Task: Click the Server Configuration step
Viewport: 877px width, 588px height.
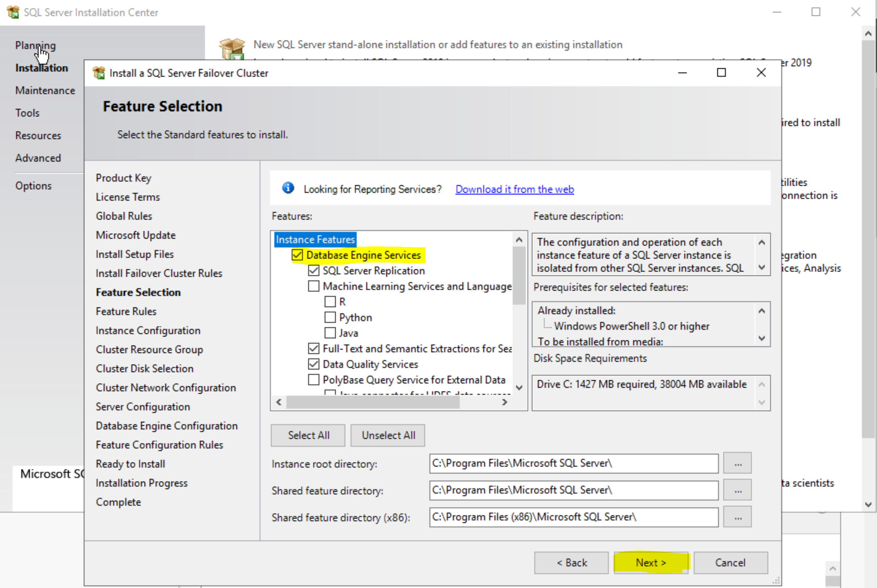Action: 142,407
